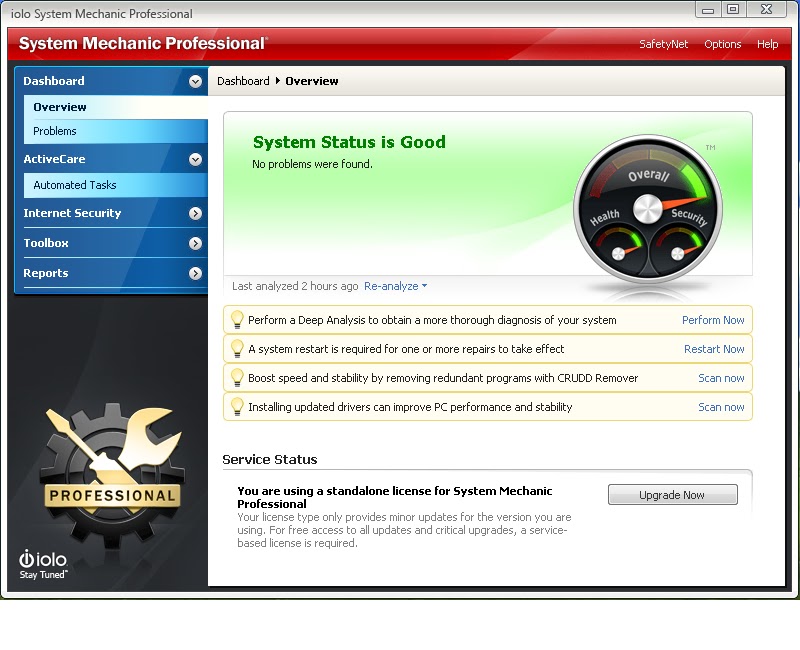Click the Dashboard section header

pyautogui.click(x=111, y=81)
